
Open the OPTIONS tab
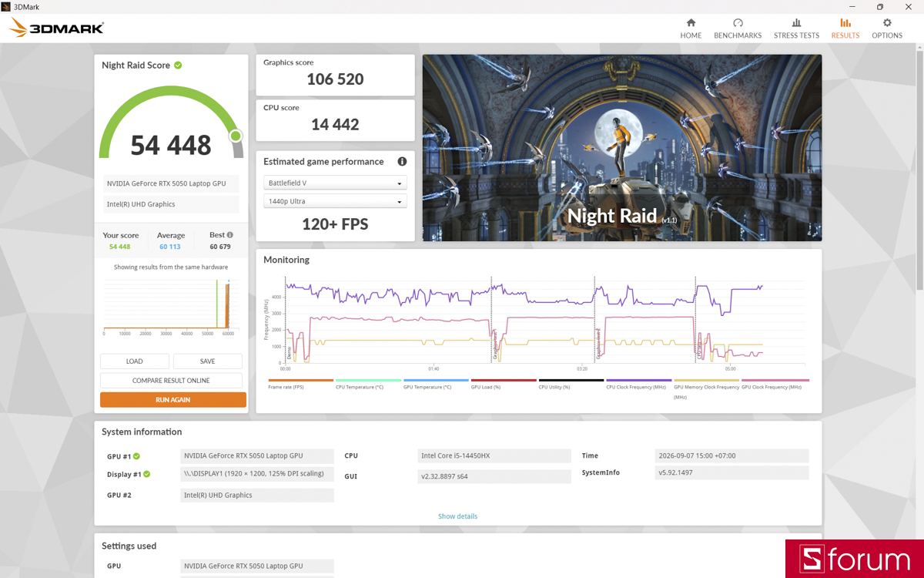pyautogui.click(x=887, y=29)
